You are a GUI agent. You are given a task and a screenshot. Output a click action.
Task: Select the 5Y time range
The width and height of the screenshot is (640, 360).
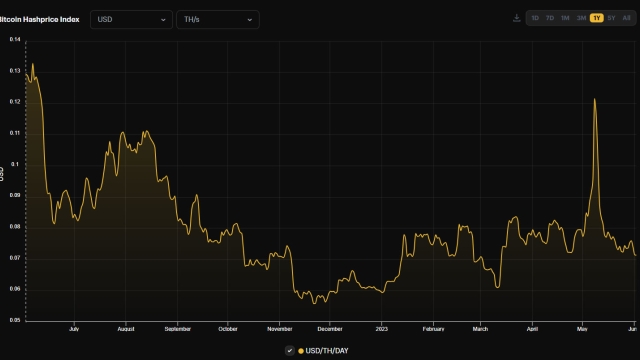coord(611,18)
